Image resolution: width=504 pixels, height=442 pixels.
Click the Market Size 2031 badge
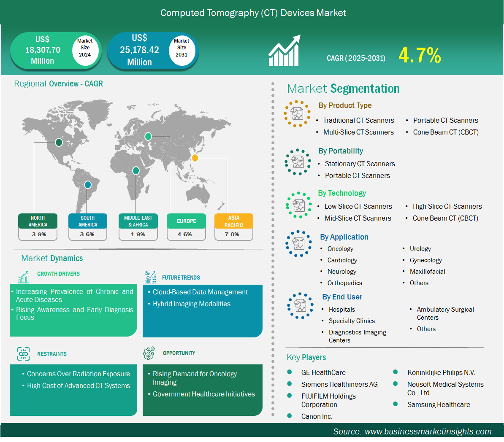pyautogui.click(x=182, y=48)
